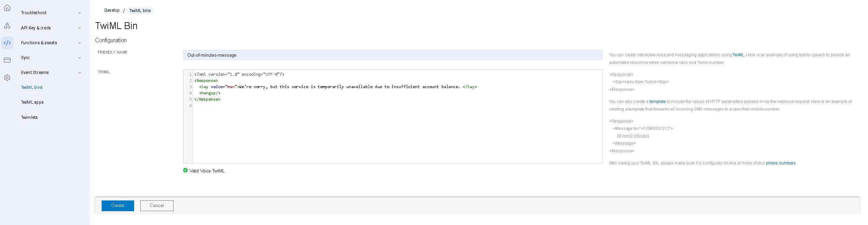Screen dimensions: 868x225
Task: Select Twimlets in the sidebar
Action: click(29, 118)
